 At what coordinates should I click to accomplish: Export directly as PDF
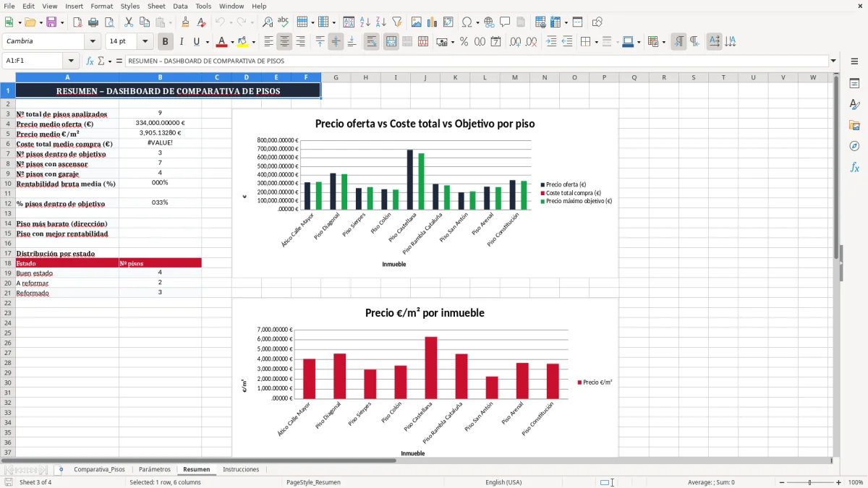[x=77, y=22]
